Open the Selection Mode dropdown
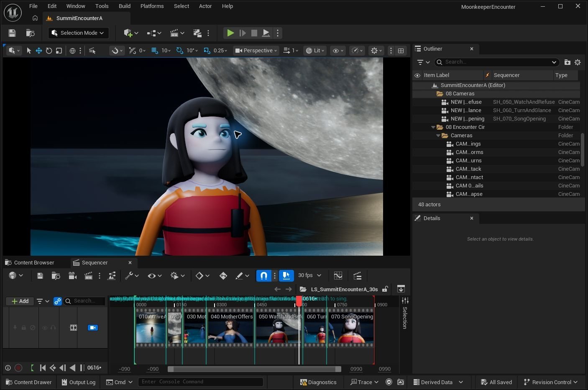Image resolution: width=588 pixels, height=390 pixels. (78, 33)
